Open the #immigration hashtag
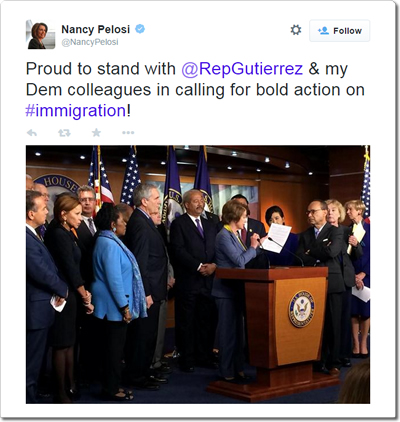The height and width of the screenshot is (422, 400). [x=76, y=111]
